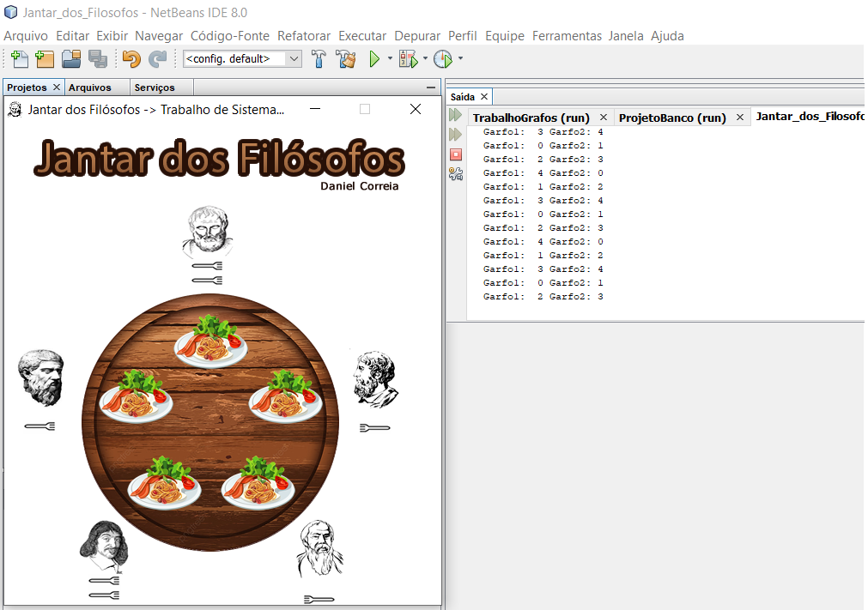The width and height of the screenshot is (868, 610).
Task: Open the Arquivo menu
Action: point(26,36)
